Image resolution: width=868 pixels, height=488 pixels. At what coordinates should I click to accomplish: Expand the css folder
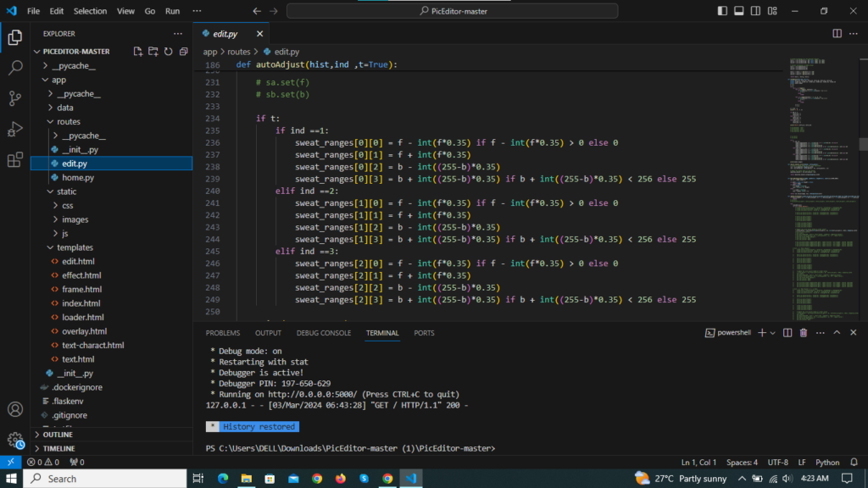(55, 205)
